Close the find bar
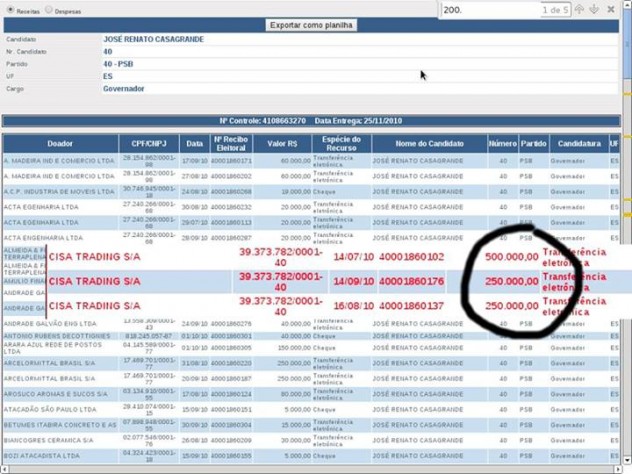 611,9
